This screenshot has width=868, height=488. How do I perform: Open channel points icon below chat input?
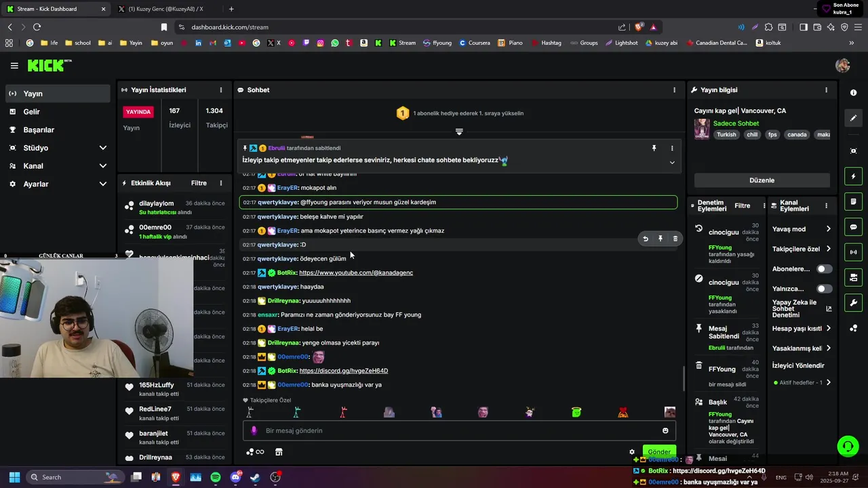pos(255,452)
